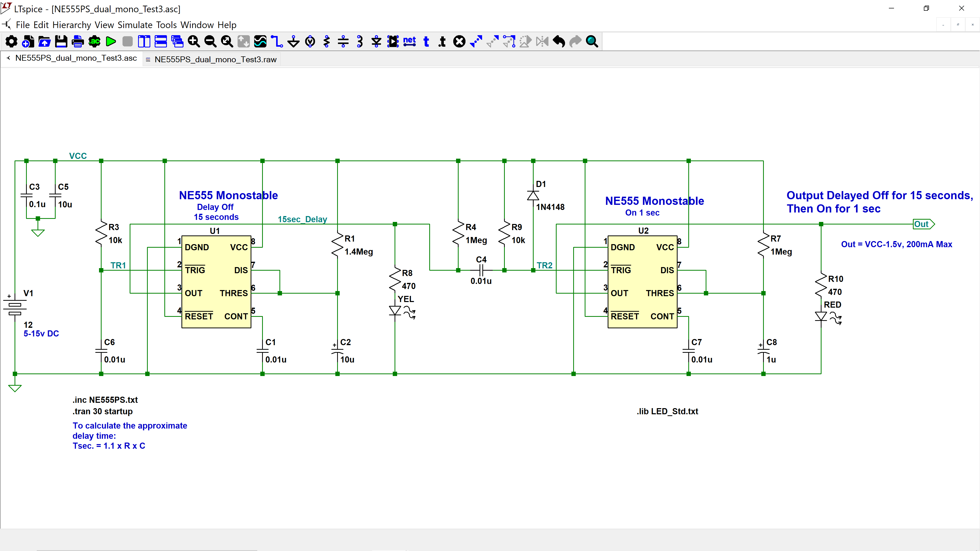Image resolution: width=980 pixels, height=551 pixels.
Task: Open the Settings gear in toolbar
Action: point(11,41)
